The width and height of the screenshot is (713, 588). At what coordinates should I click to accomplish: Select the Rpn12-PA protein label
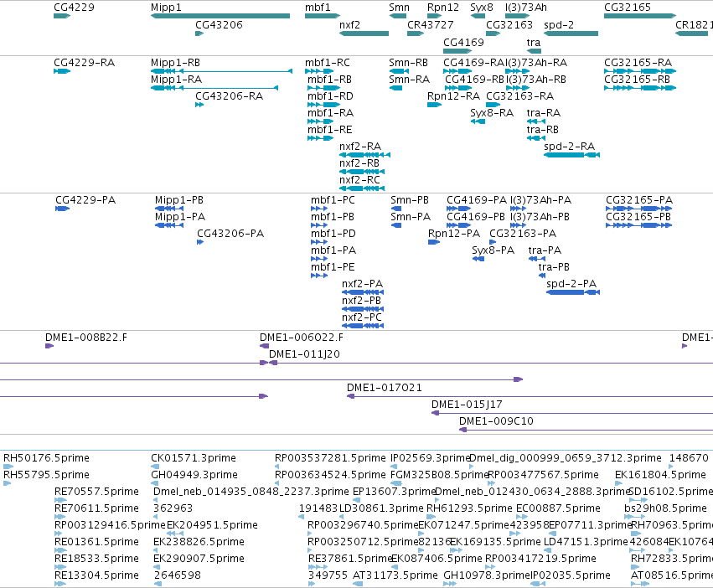[x=454, y=234]
